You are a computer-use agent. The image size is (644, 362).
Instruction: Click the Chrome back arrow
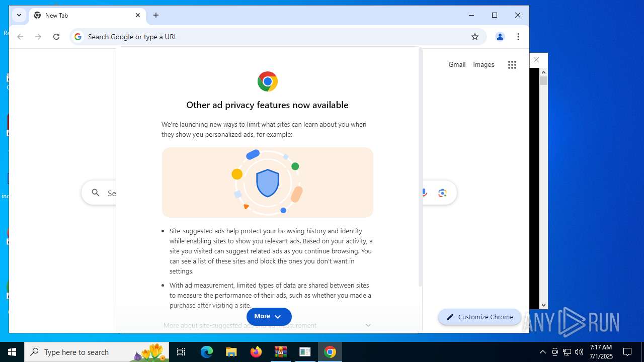pyautogui.click(x=20, y=37)
